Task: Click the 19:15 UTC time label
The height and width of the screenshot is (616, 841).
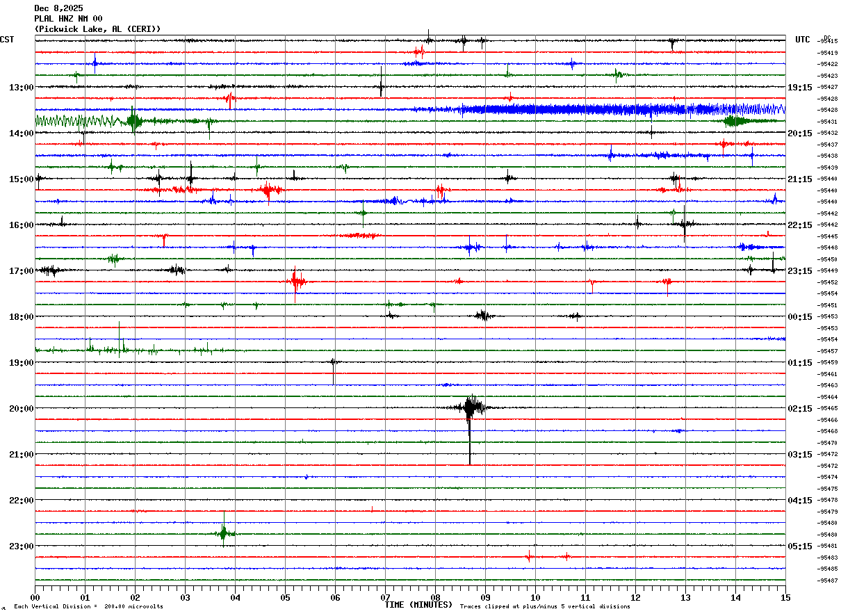Action: (x=800, y=87)
